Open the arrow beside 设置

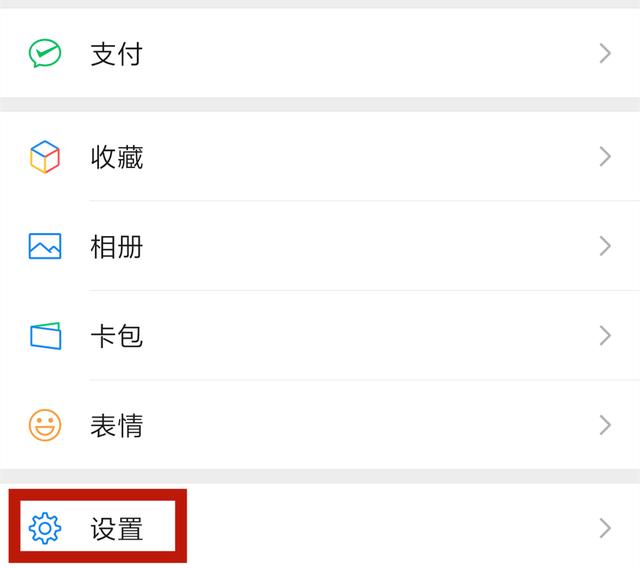tap(605, 528)
